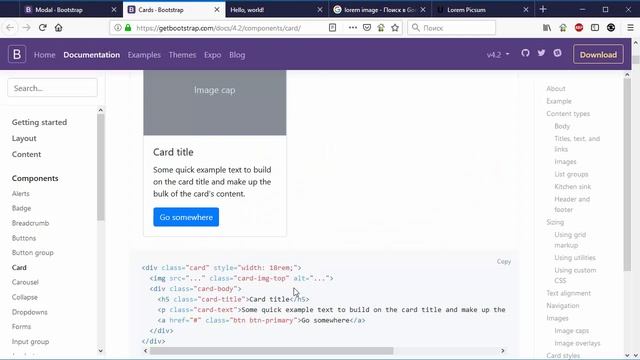Click the Download button
This screenshot has width=640, height=360.
pyautogui.click(x=598, y=54)
